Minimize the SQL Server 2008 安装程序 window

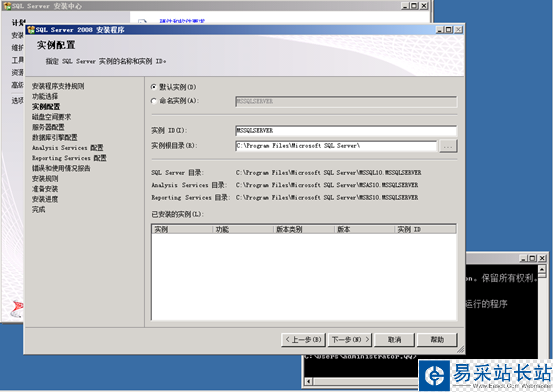439,30
